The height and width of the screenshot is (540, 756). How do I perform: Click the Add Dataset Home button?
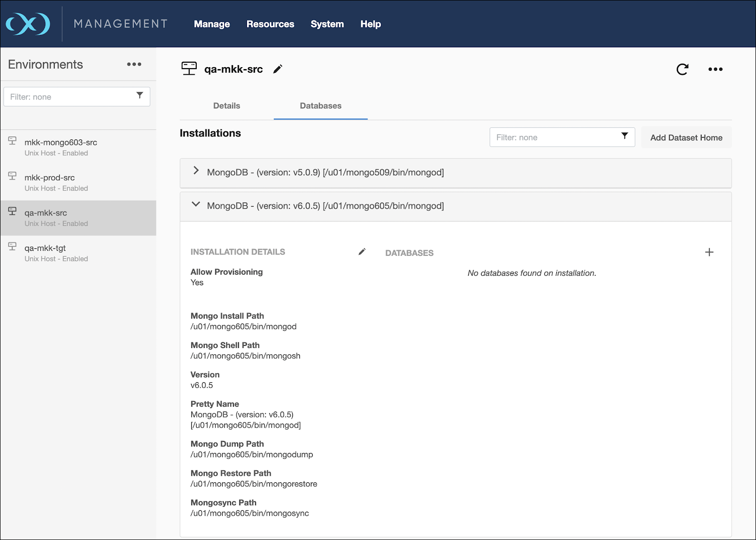(686, 138)
